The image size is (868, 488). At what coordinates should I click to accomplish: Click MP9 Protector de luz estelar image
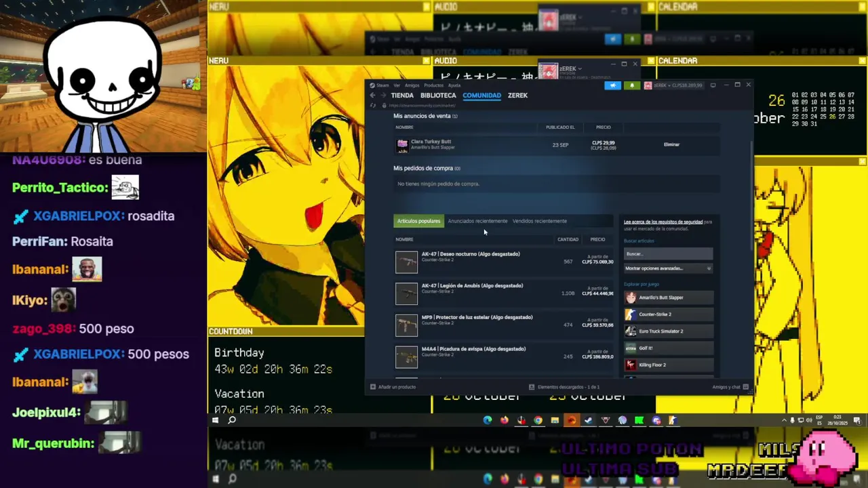point(407,325)
